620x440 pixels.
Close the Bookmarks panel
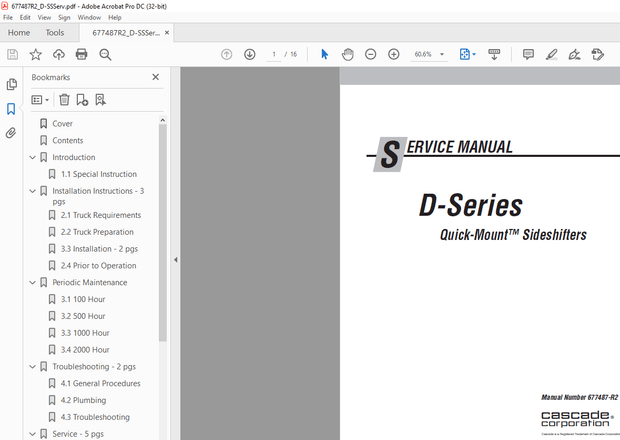[156, 77]
